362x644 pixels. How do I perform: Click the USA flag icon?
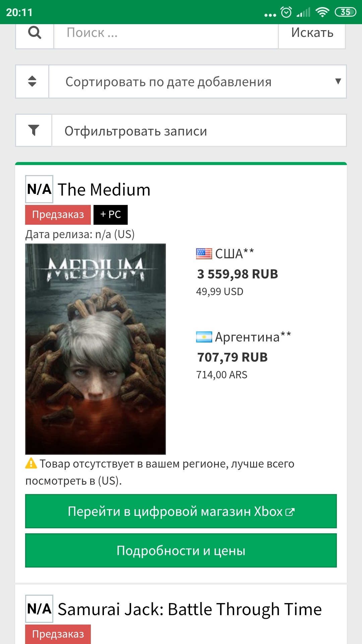click(x=204, y=254)
